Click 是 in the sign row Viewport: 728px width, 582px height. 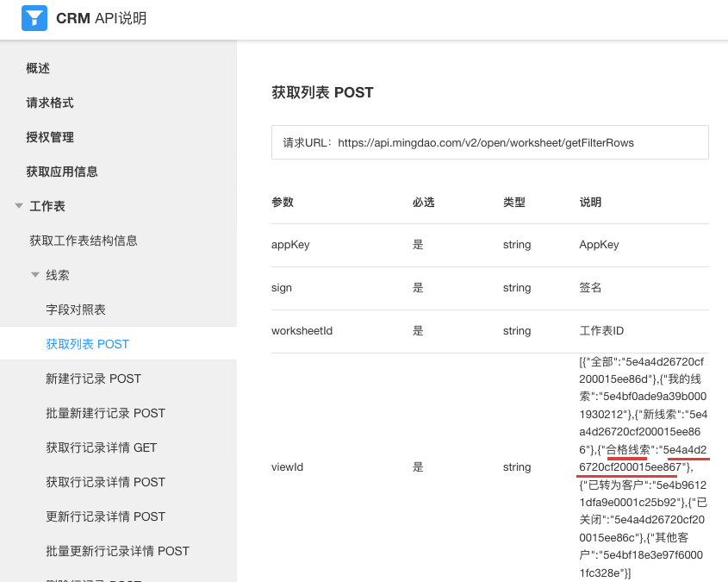point(418,287)
